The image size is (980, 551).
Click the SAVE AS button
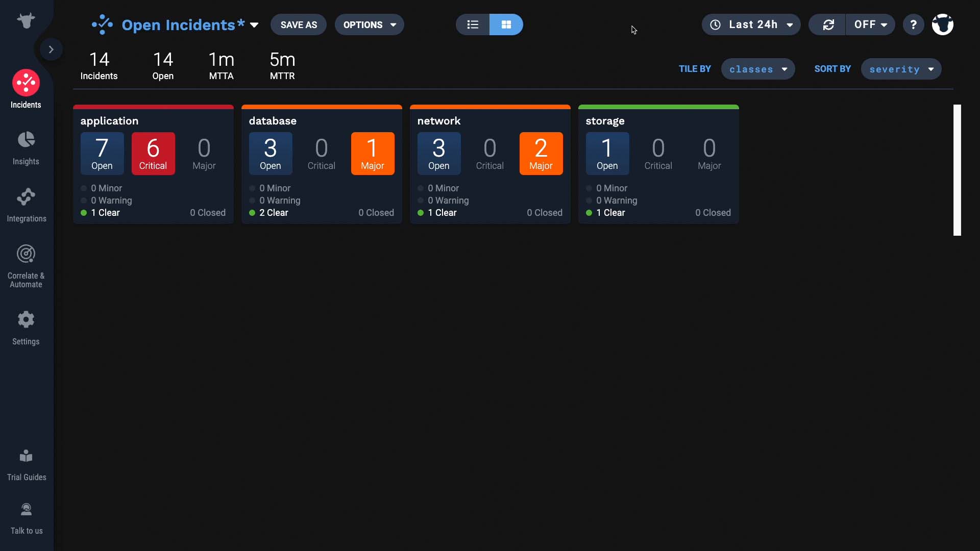pyautogui.click(x=299, y=24)
